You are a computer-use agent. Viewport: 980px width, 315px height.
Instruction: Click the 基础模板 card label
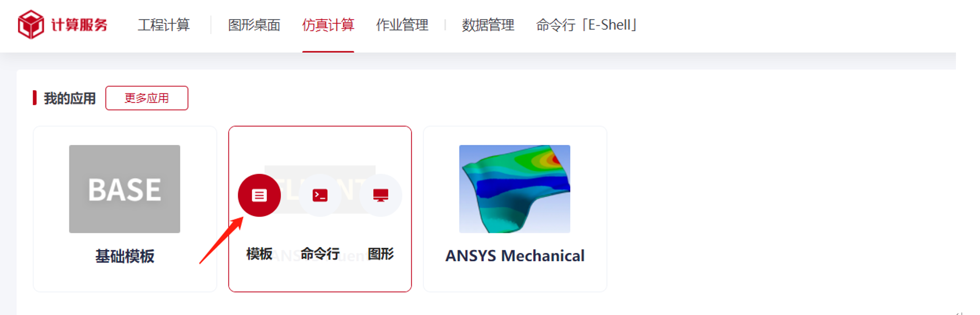(x=125, y=256)
